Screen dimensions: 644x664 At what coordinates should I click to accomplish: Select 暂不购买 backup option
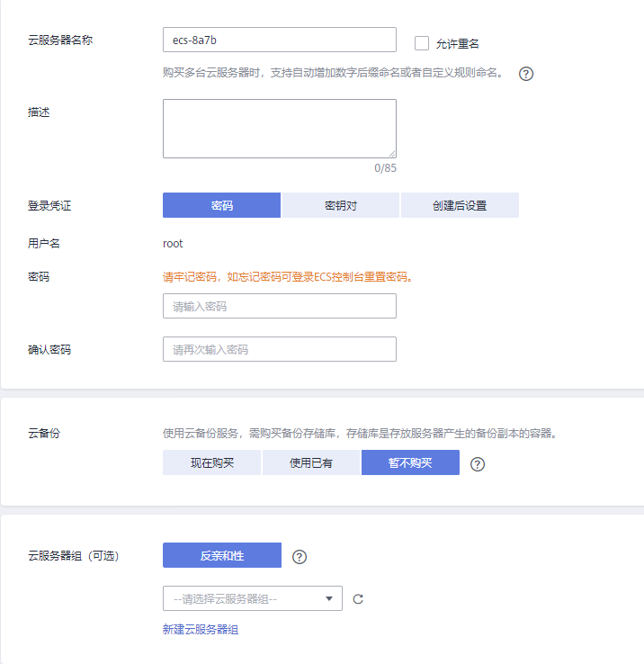pyautogui.click(x=410, y=462)
